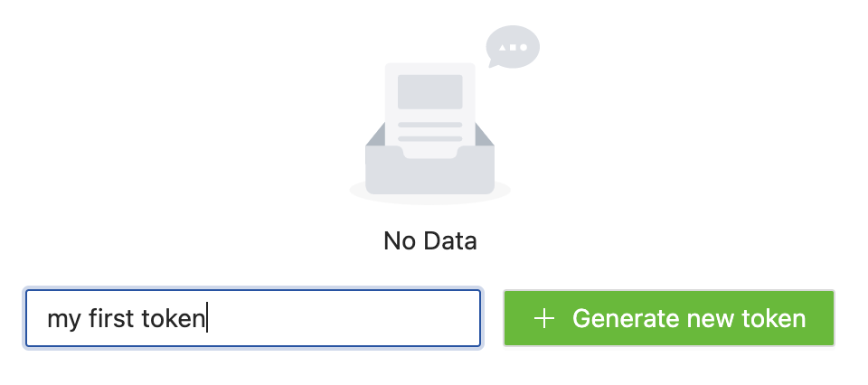868x385 pixels.
Task: Click the gray rectangle on the document
Action: click(430, 92)
